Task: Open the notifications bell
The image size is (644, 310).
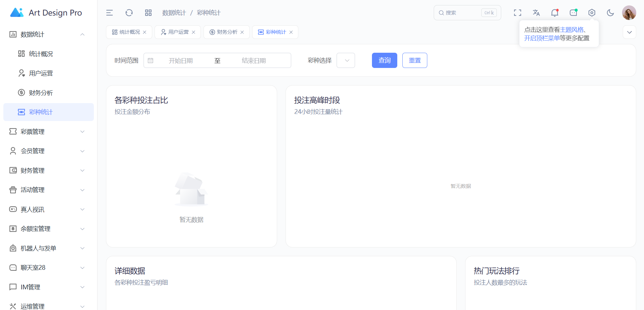Action: [555, 13]
